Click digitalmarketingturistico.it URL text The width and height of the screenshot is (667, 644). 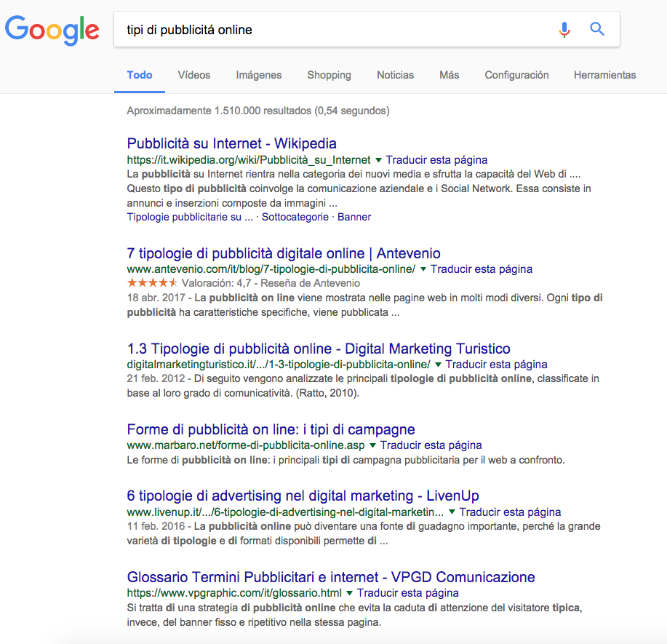click(x=279, y=365)
